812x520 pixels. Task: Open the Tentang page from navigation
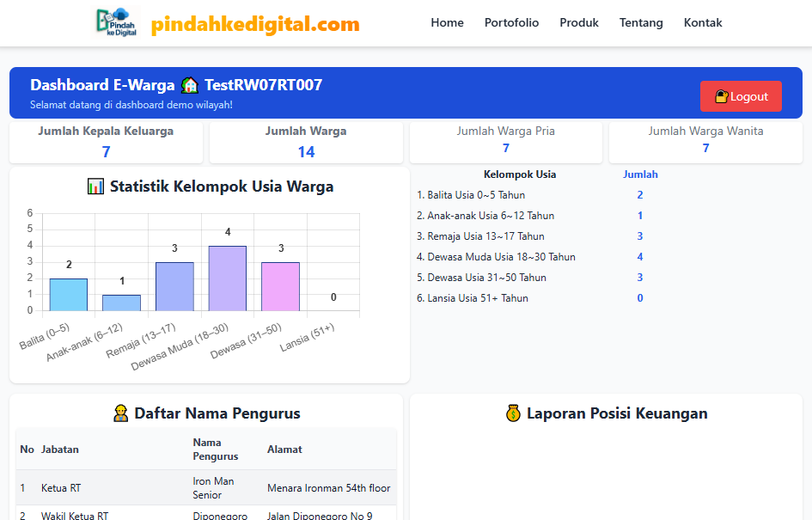[x=640, y=23]
